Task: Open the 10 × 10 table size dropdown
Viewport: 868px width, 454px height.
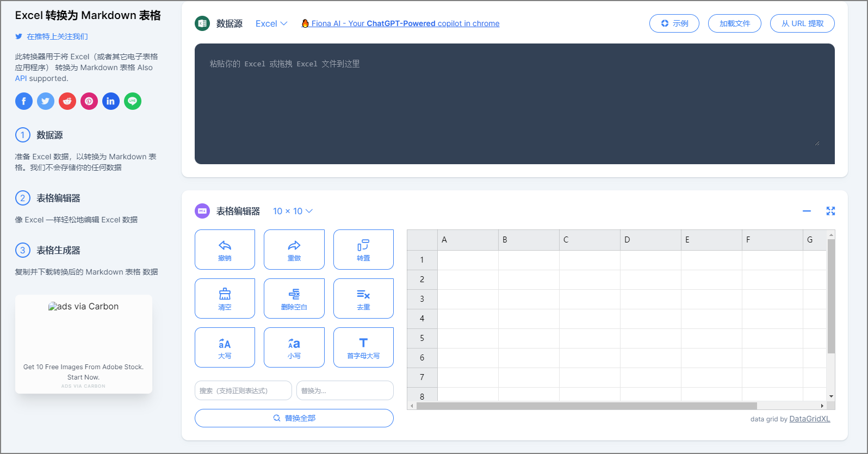Action: click(293, 211)
